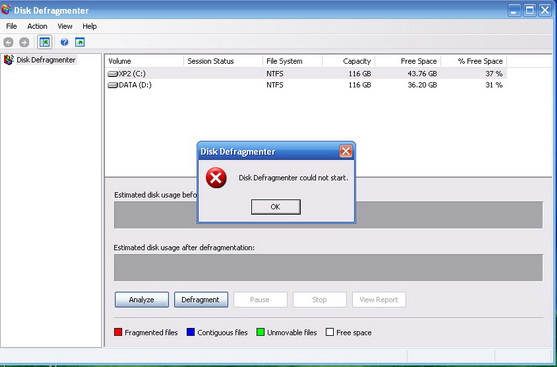Click the disabled Stop button
The height and width of the screenshot is (367, 557).
click(x=319, y=300)
